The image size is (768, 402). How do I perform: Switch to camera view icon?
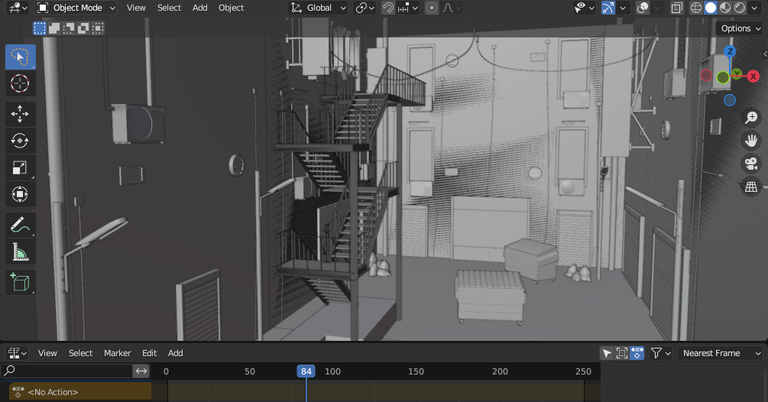(751, 164)
